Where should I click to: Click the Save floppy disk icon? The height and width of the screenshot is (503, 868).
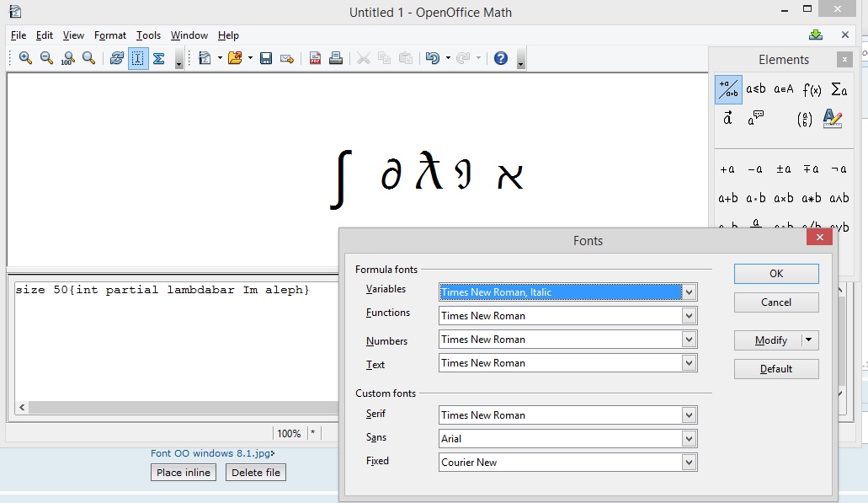point(266,58)
